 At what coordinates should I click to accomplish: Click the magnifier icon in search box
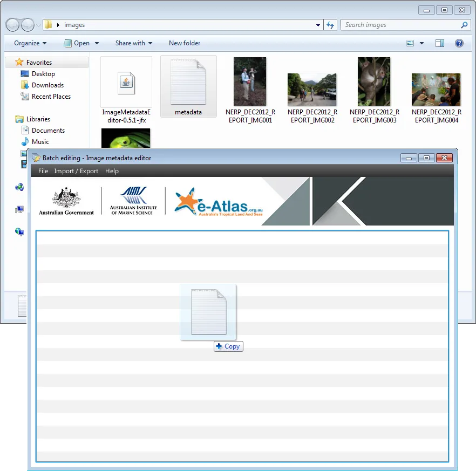tap(464, 25)
